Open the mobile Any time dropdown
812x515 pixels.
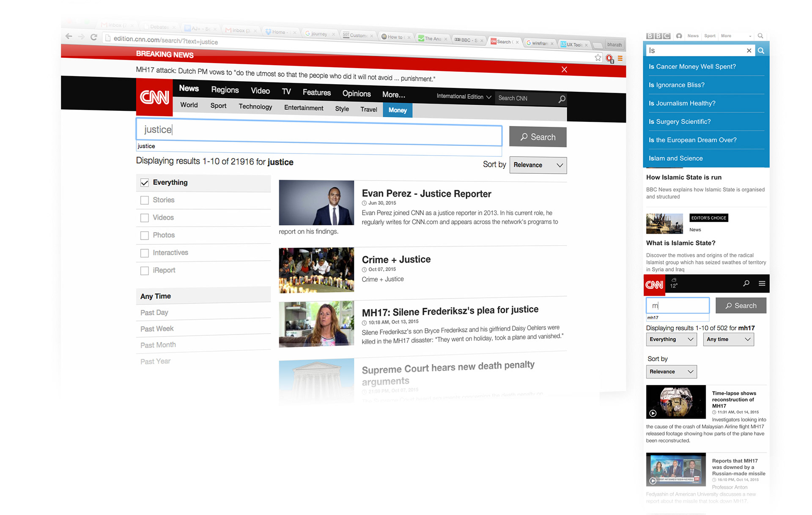[728, 339]
